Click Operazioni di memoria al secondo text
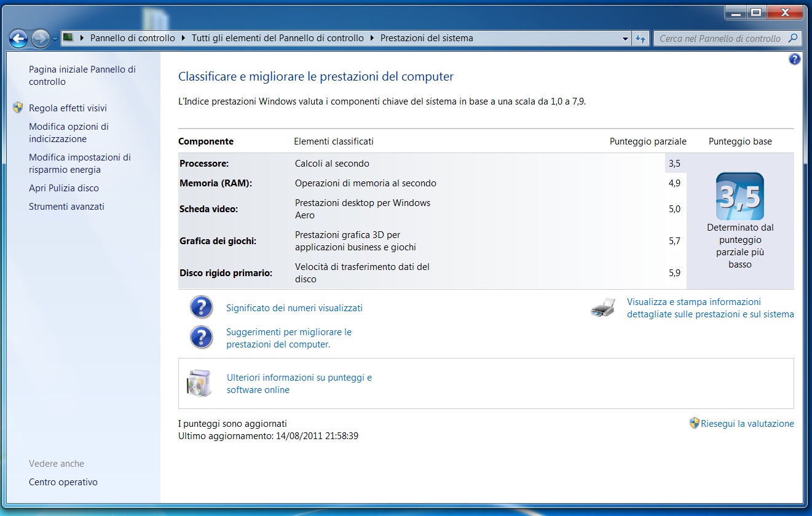This screenshot has width=812, height=516. [x=366, y=183]
